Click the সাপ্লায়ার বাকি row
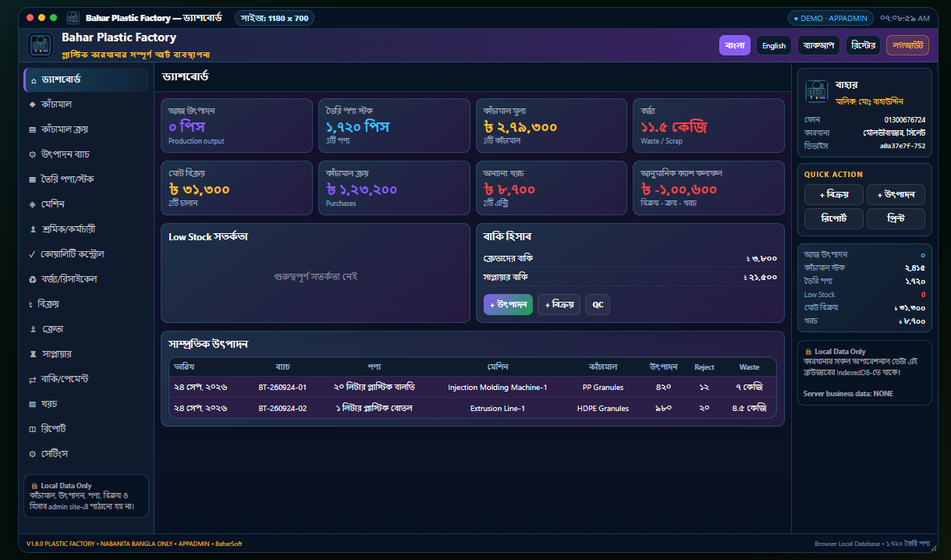 tap(630, 277)
